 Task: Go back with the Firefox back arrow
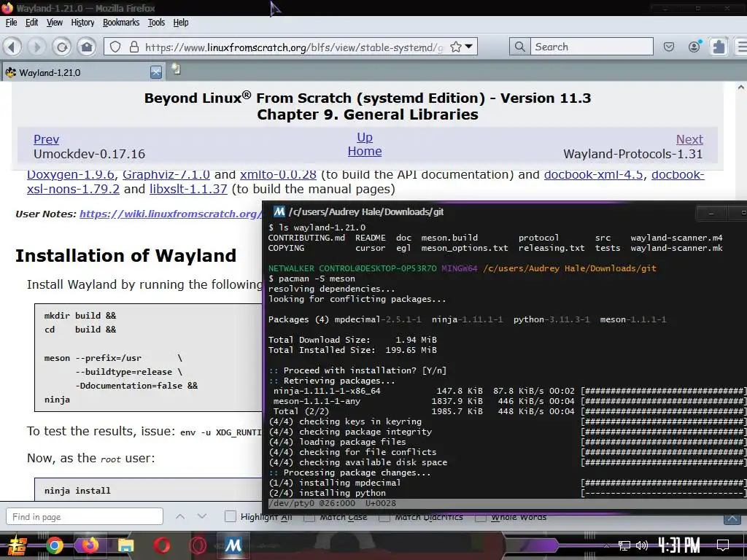point(12,47)
